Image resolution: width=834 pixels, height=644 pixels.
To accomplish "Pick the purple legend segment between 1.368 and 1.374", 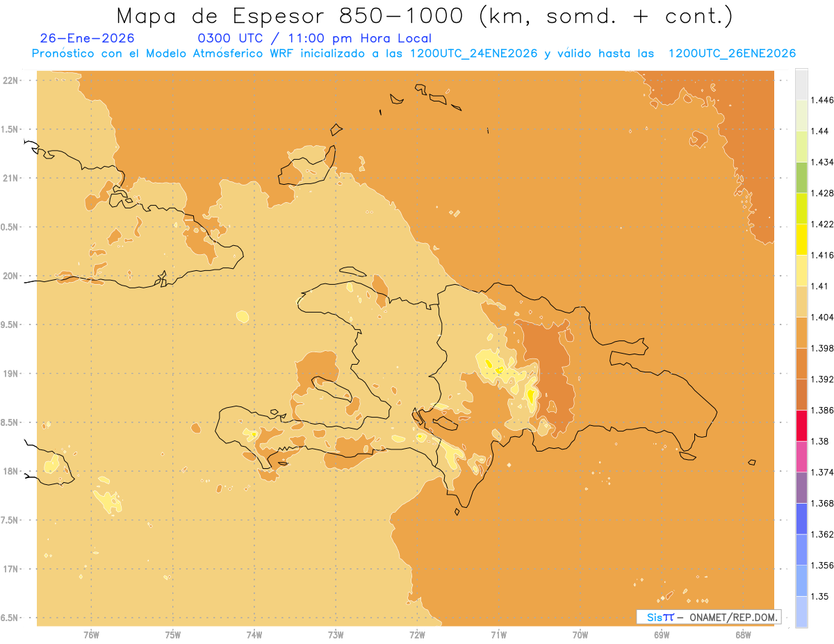I will tap(801, 488).
